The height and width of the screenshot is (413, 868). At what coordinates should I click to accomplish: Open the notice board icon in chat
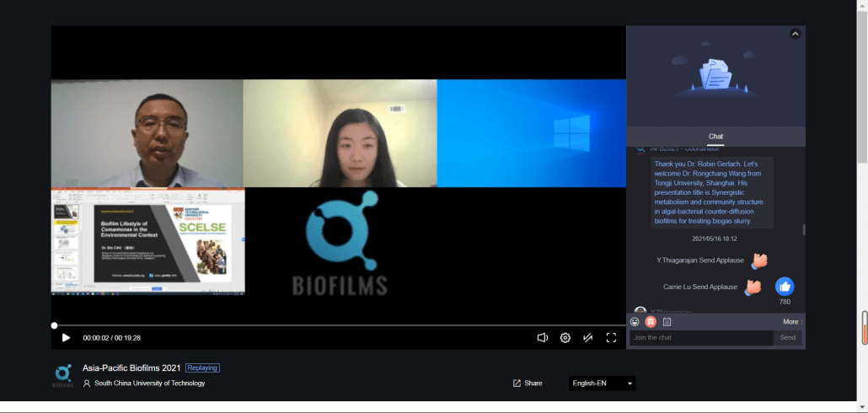(x=667, y=322)
